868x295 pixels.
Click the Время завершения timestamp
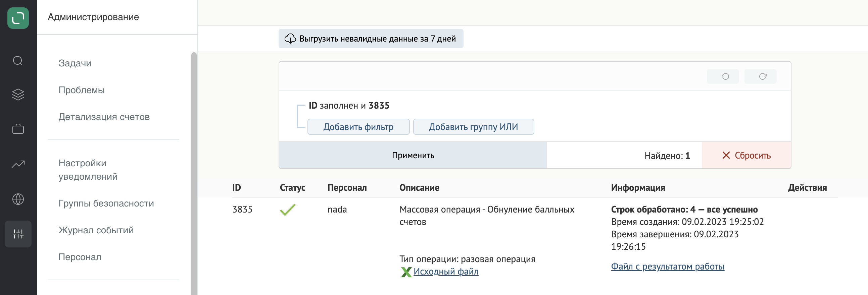[x=675, y=240]
